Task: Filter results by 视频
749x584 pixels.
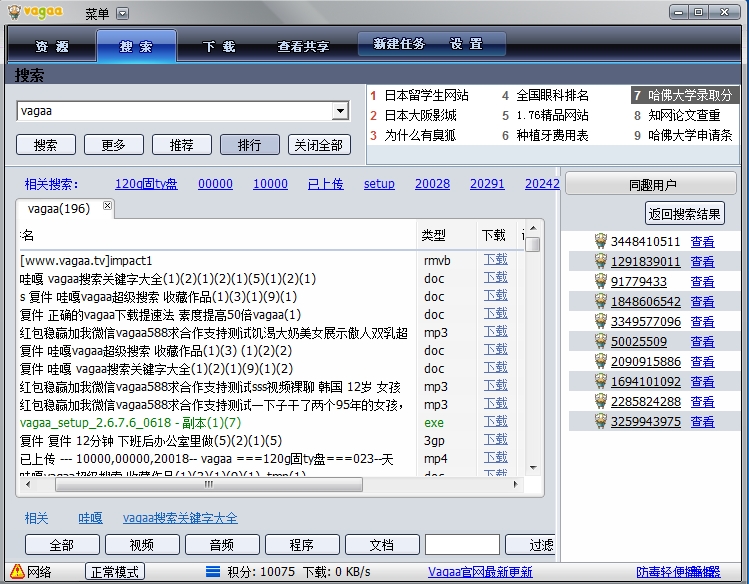Action: point(142,545)
